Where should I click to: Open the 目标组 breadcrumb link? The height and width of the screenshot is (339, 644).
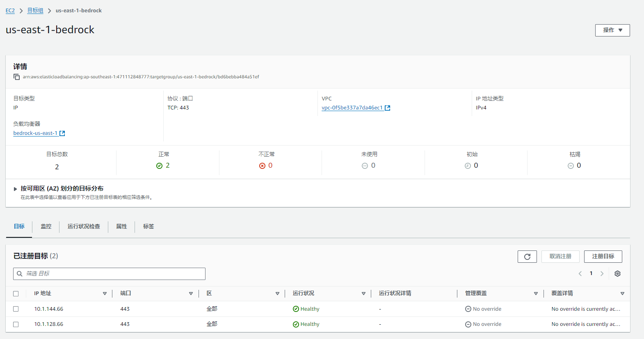(35, 11)
